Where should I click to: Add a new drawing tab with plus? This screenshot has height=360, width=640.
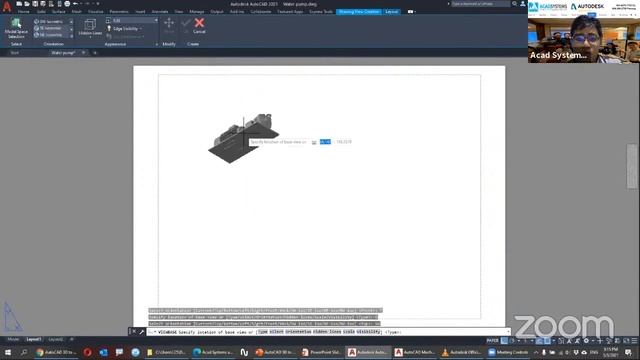point(95,53)
